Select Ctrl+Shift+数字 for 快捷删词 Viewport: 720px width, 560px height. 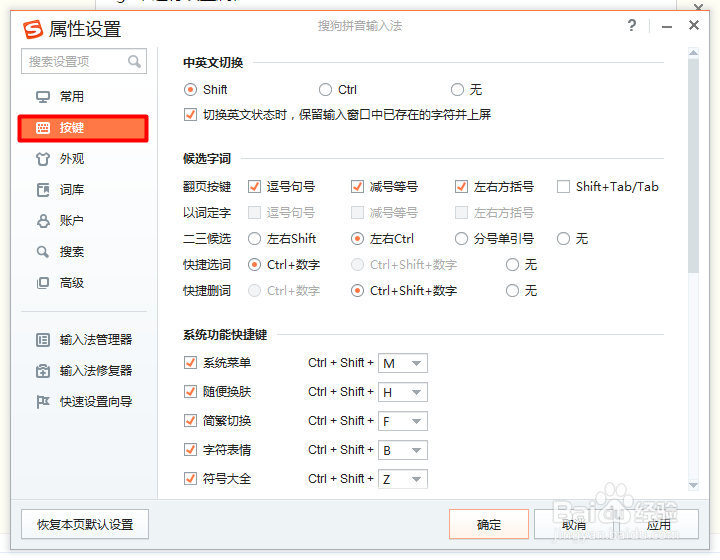[x=357, y=291]
